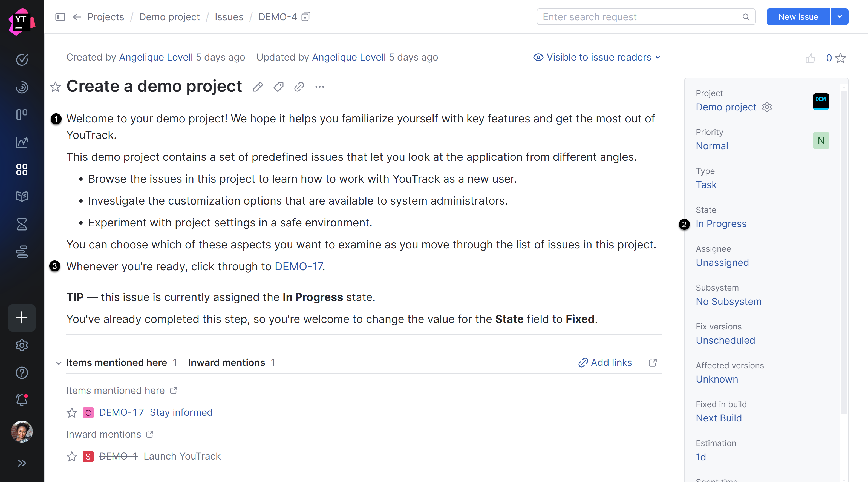Screen dimensions: 868x482
Task: Open the Visible to issue readers dropdown
Action: coord(596,57)
